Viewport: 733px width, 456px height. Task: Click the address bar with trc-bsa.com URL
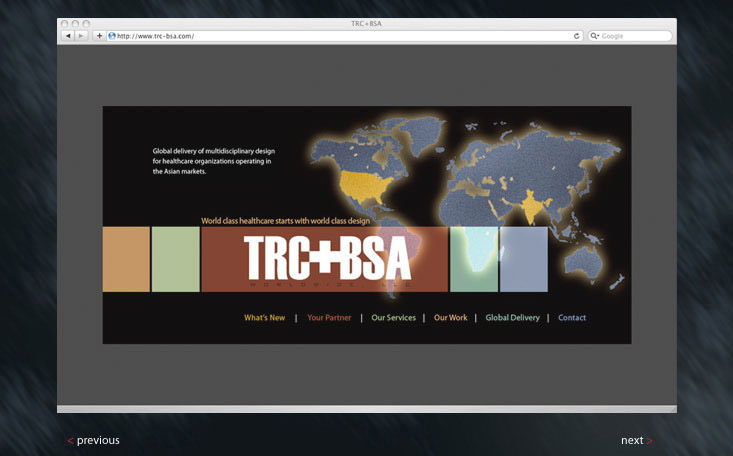tap(340, 36)
